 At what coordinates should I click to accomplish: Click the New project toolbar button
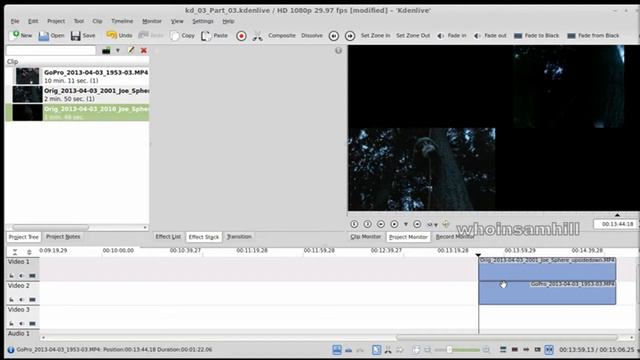click(21, 36)
